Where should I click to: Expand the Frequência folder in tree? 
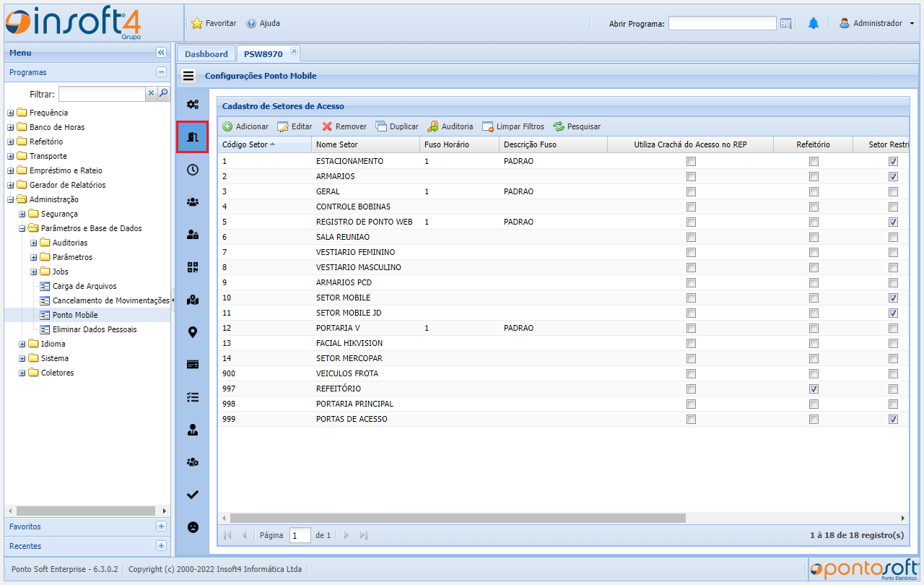[x=11, y=113]
